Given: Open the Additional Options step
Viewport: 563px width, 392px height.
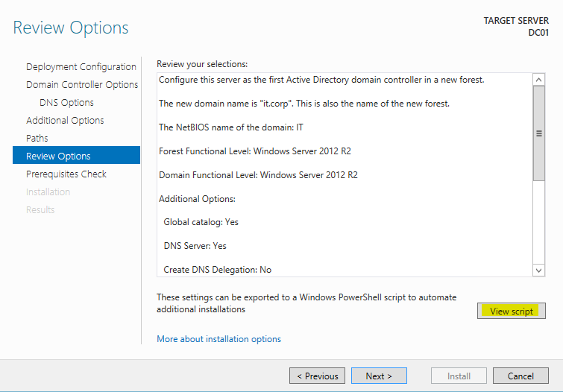Looking at the screenshot, I should coord(65,120).
